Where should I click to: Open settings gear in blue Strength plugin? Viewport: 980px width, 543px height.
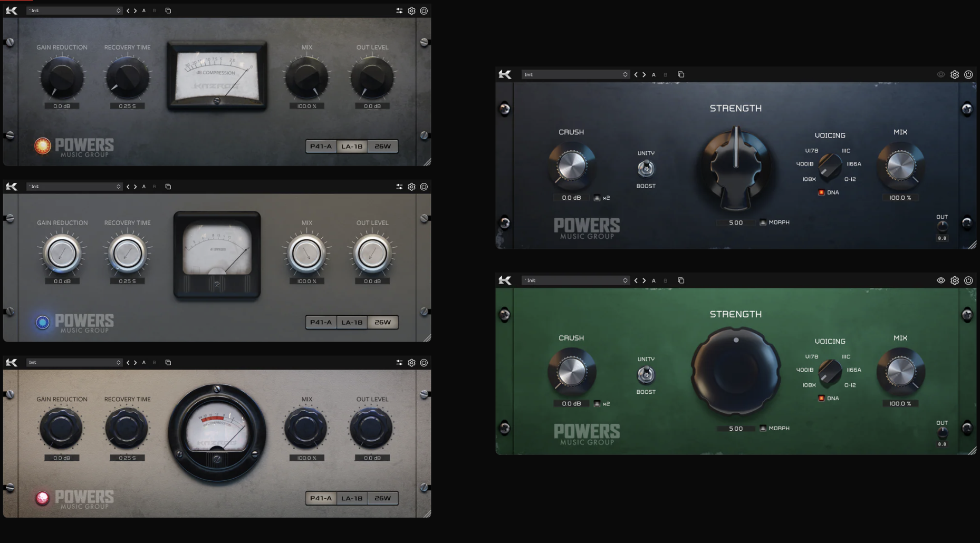[955, 75]
